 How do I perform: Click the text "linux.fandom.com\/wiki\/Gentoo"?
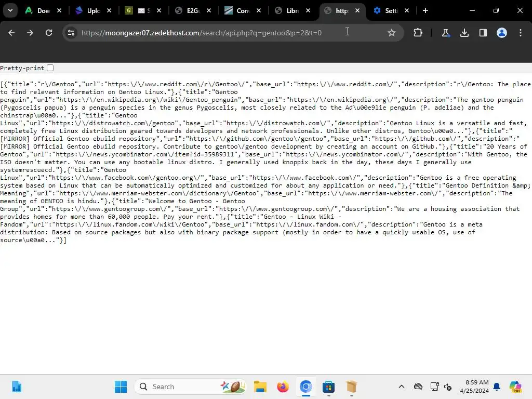pos(149,224)
